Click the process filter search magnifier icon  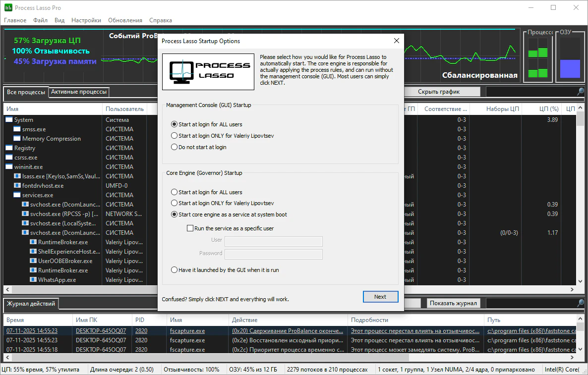(580, 92)
